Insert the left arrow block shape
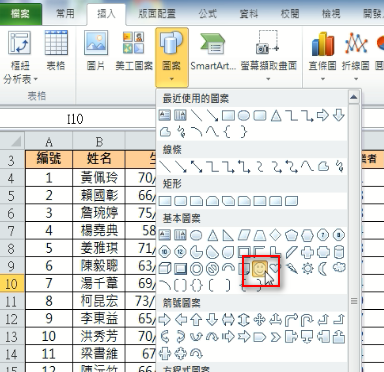This screenshot has height=372, width=384. coord(180,320)
